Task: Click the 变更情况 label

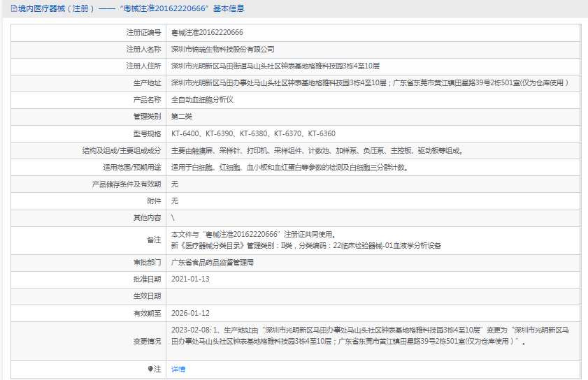Action: click(x=147, y=342)
